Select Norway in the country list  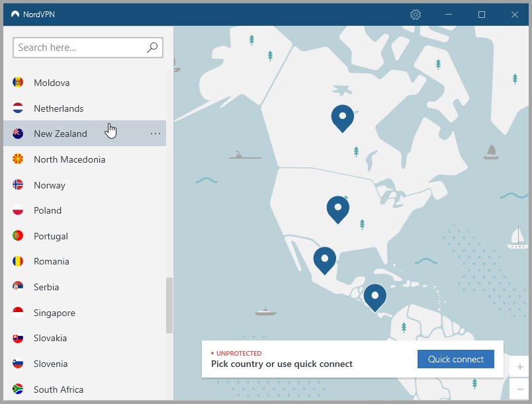tap(85, 184)
